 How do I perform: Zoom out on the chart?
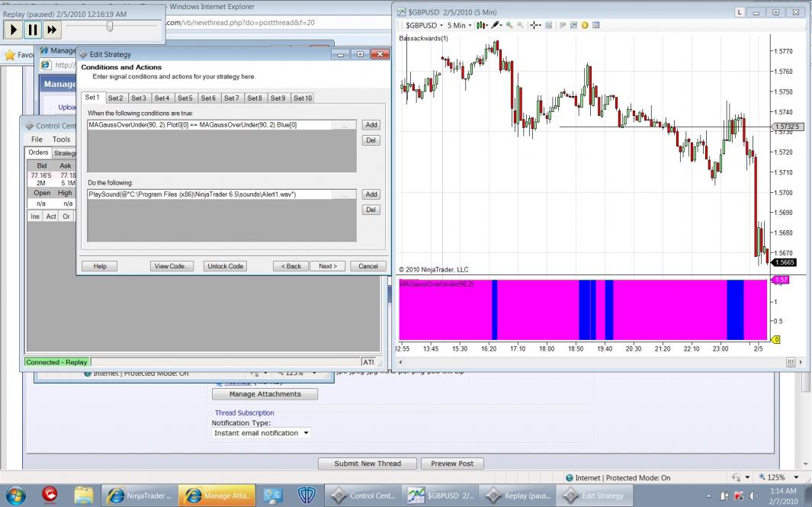(x=521, y=25)
